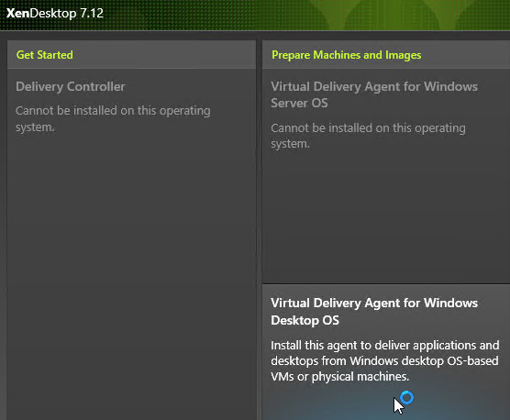Click the Get Started section header
Image resolution: width=510 pixels, height=420 pixels.
click(x=45, y=55)
